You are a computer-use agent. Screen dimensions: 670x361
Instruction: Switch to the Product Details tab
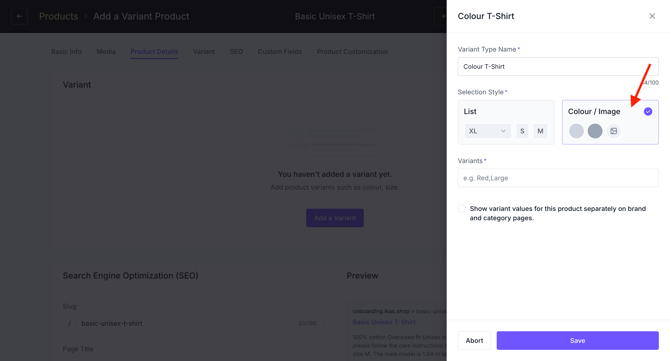point(154,52)
